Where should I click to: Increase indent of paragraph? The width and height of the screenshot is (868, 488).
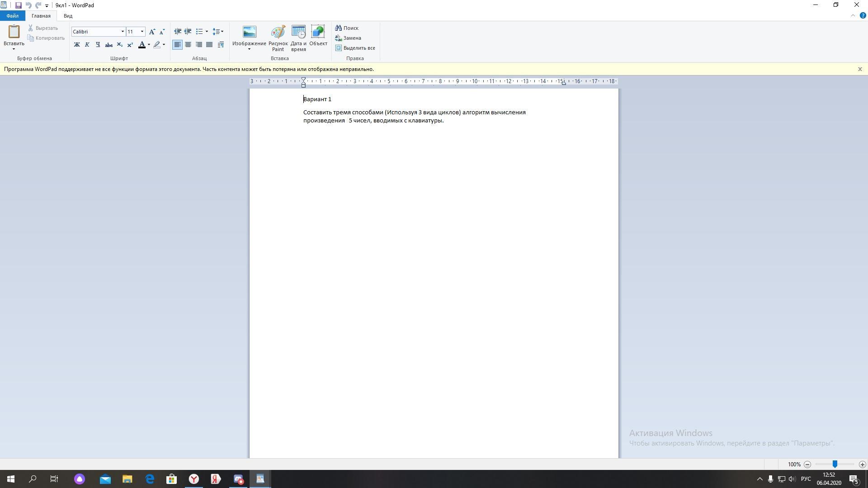(188, 32)
